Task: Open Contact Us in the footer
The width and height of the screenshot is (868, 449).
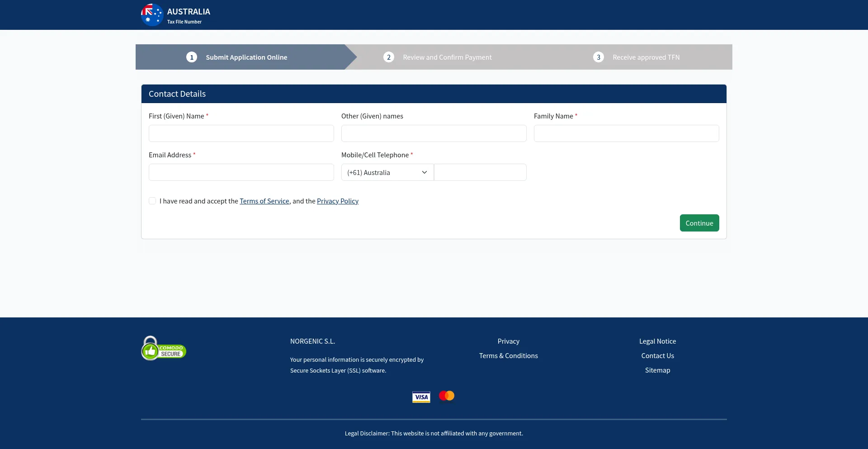Action: pos(657,356)
